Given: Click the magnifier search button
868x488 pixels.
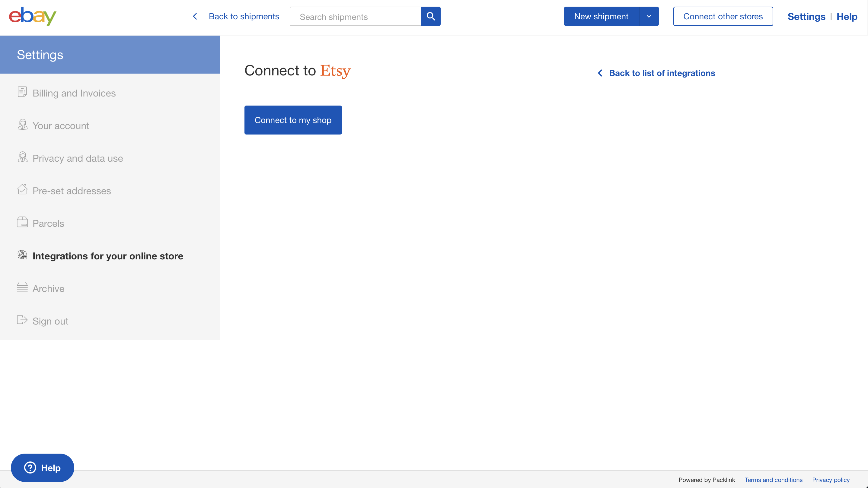Looking at the screenshot, I should pyautogui.click(x=431, y=16).
